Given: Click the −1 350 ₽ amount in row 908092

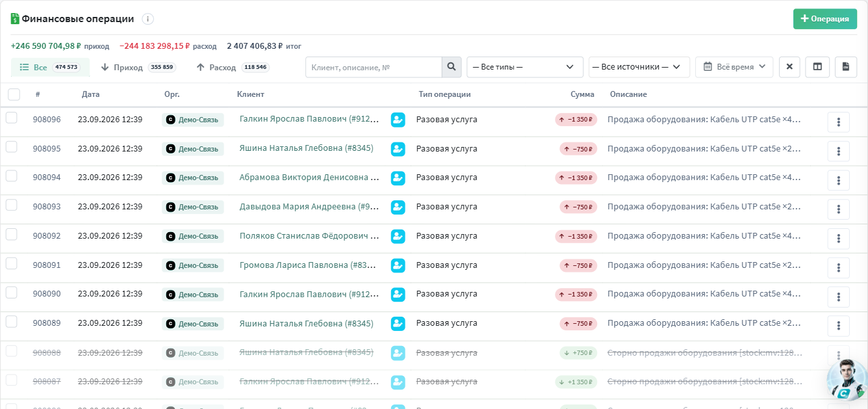Looking at the screenshot, I should 576,236.
